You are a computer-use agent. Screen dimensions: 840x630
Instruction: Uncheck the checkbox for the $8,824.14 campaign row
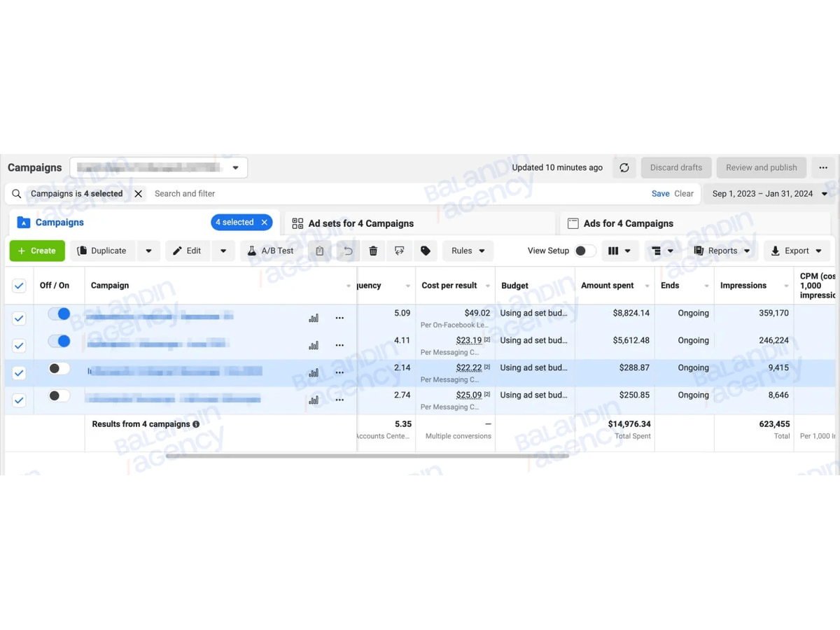tap(19, 318)
